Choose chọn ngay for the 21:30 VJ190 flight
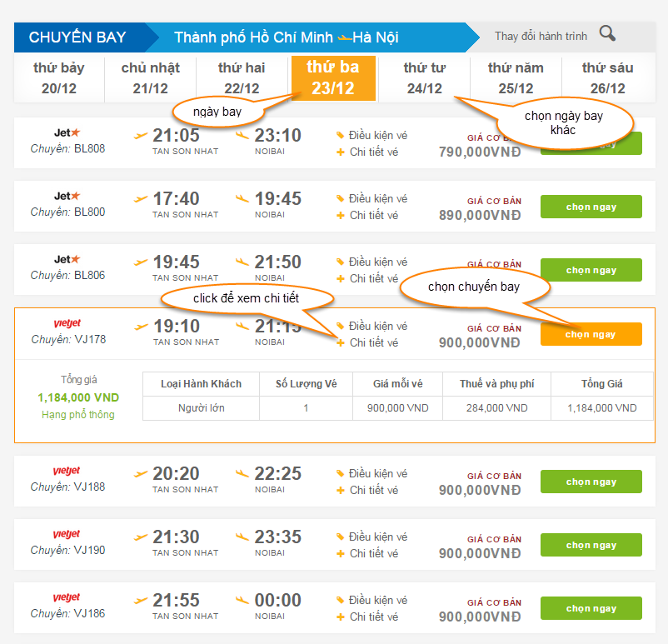Image resolution: width=668 pixels, height=644 pixels. pyautogui.click(x=591, y=545)
